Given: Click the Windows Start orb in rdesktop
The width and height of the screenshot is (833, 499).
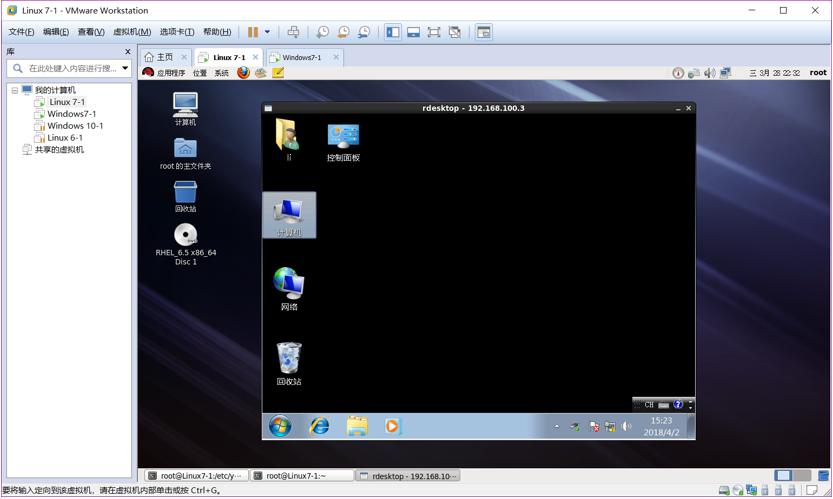Looking at the screenshot, I should point(280,426).
